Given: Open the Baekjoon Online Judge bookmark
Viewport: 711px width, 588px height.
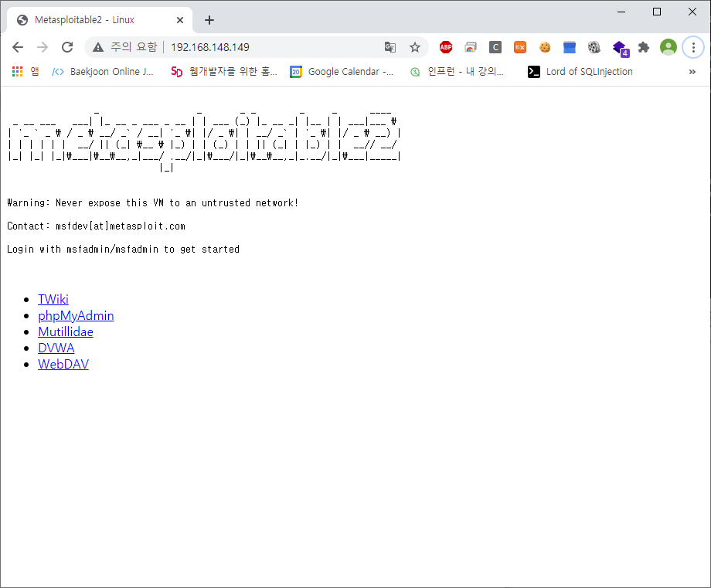Looking at the screenshot, I should click(x=103, y=72).
